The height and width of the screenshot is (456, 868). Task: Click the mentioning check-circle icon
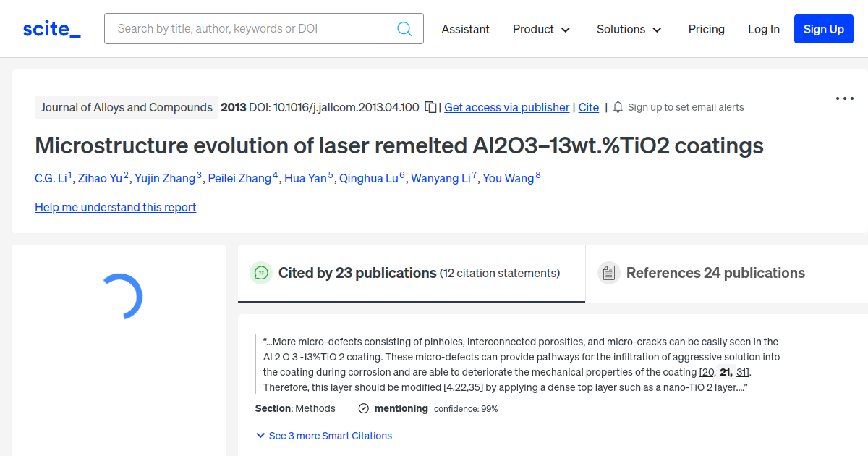[364, 408]
